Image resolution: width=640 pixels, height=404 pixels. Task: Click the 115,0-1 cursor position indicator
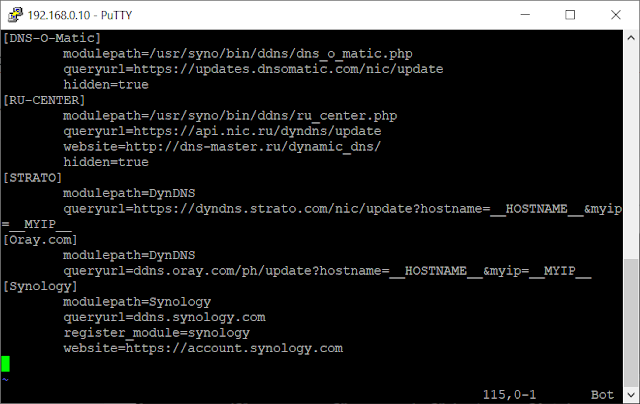[x=509, y=395]
